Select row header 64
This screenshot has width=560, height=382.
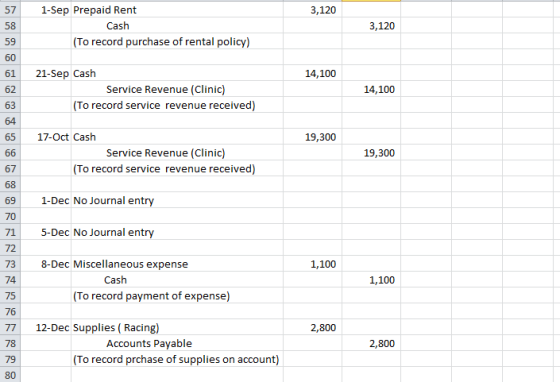point(10,121)
